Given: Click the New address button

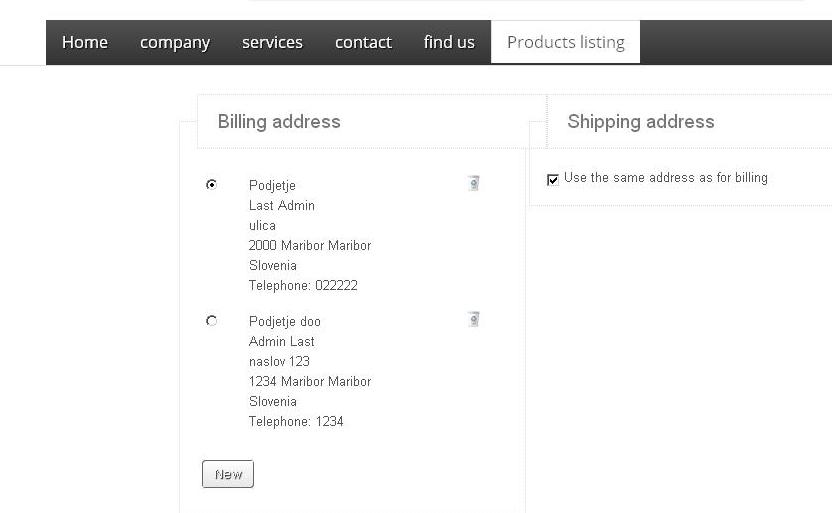Looking at the screenshot, I should (x=228, y=474).
